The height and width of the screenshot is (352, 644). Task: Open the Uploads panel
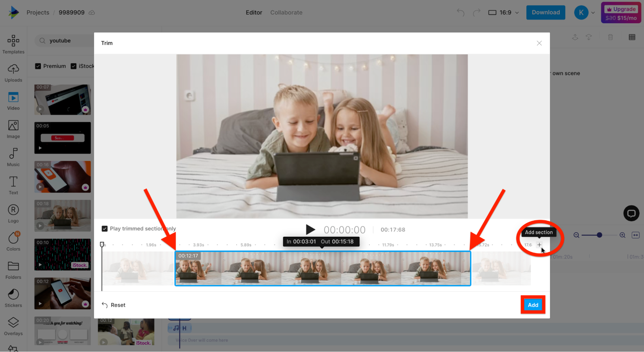click(13, 72)
